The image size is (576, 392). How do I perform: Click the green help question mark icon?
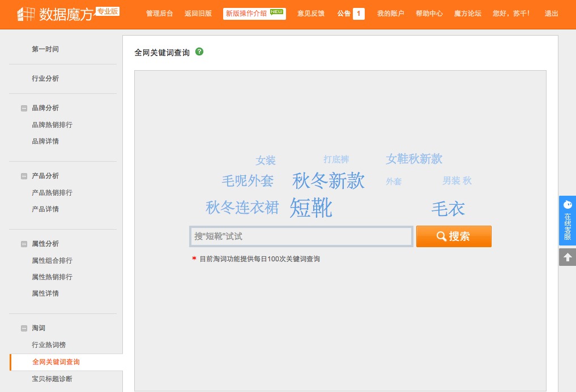(199, 51)
